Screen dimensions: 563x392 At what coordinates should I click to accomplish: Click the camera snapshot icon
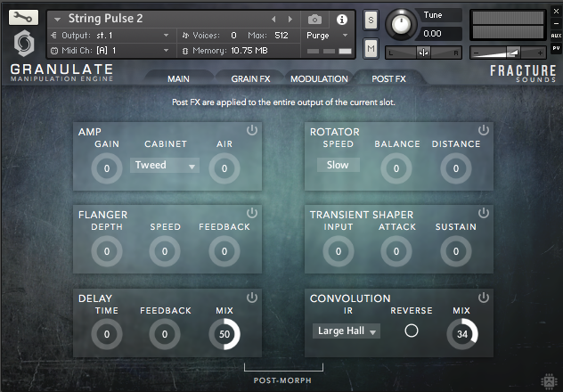[x=314, y=19]
